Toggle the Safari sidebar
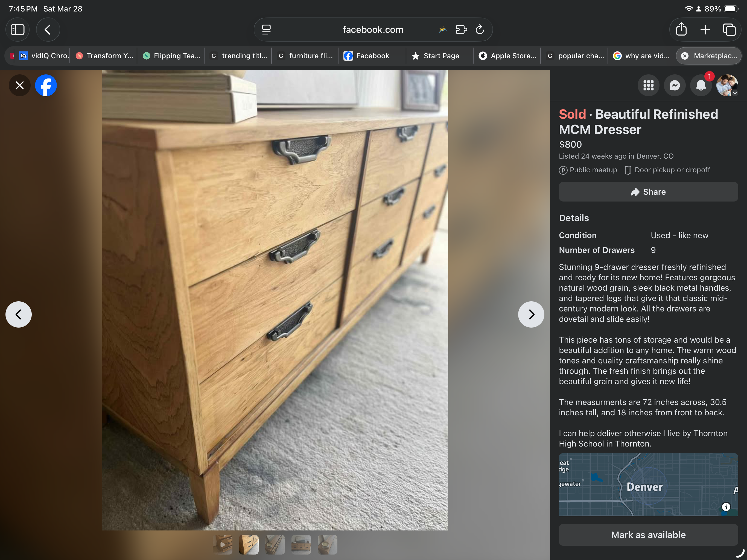Viewport: 747px width, 560px height. click(x=17, y=30)
